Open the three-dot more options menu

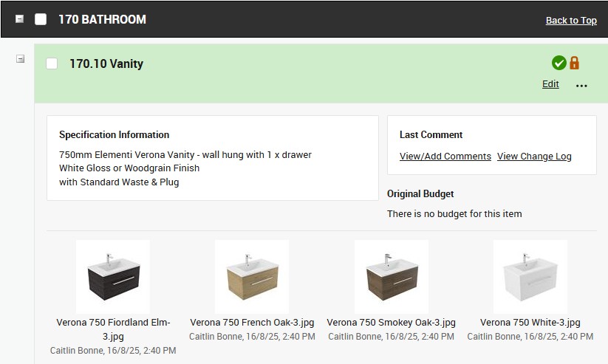581,86
